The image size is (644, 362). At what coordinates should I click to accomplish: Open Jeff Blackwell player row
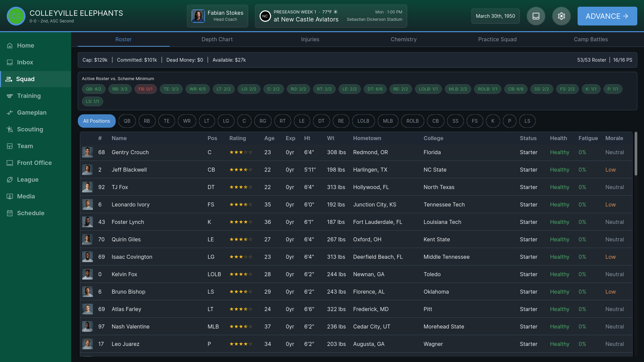click(356, 170)
